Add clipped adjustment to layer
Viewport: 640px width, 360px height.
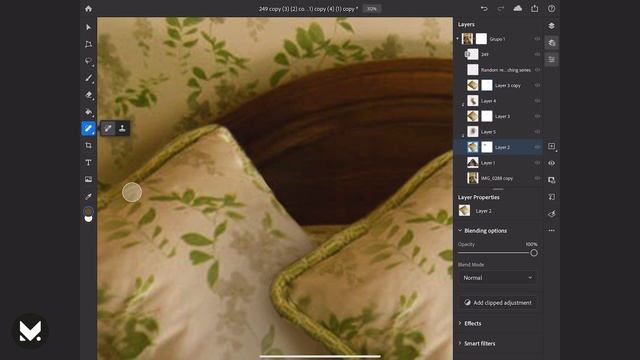click(x=498, y=302)
